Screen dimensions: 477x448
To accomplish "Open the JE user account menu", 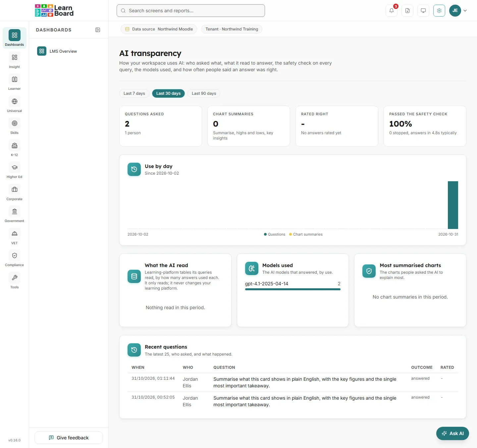I will (x=458, y=11).
